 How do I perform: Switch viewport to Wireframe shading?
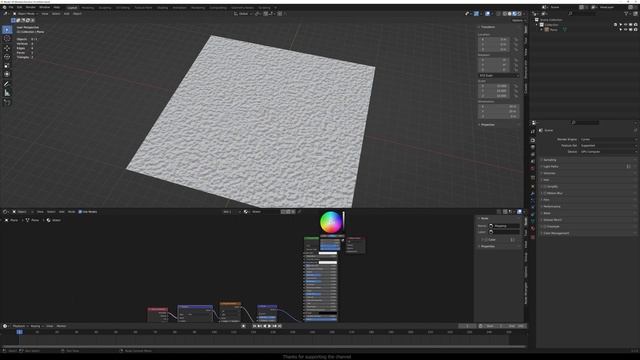click(505, 13)
